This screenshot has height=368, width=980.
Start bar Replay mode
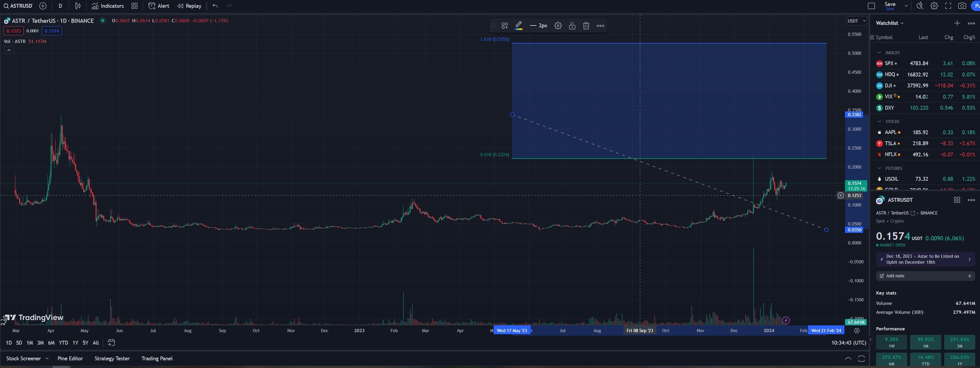[x=189, y=6]
